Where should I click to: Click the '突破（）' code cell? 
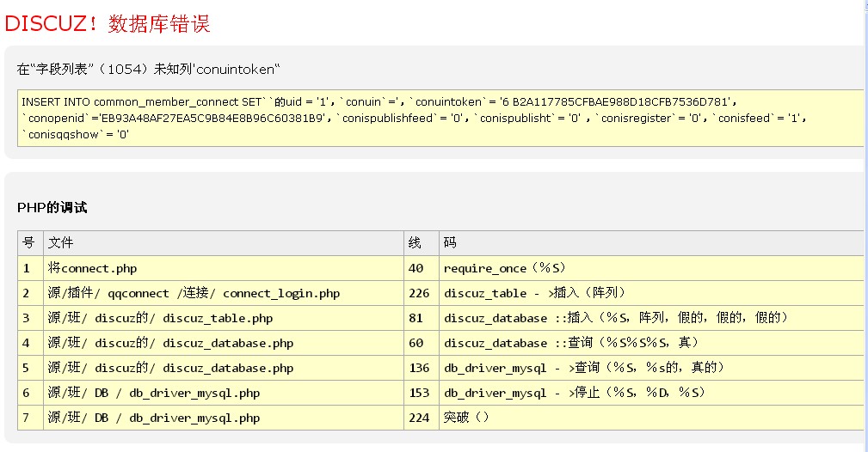pyautogui.click(x=651, y=418)
